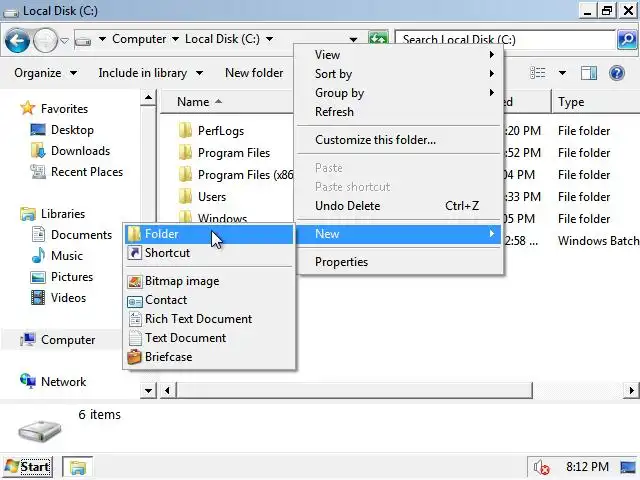Click the Music note icon
The width and height of the screenshot is (640, 480).
click(38, 256)
